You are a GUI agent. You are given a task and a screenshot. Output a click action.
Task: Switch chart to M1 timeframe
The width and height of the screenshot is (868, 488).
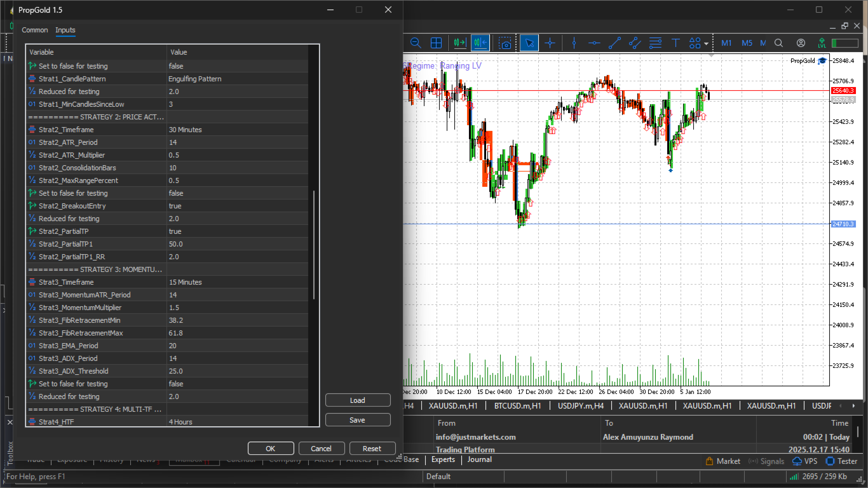click(x=726, y=43)
